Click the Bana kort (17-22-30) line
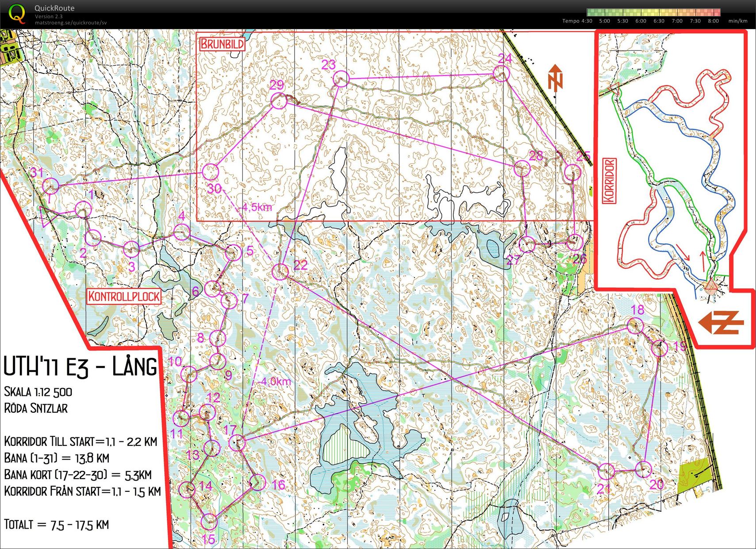This screenshot has height=549, width=756. click(78, 475)
